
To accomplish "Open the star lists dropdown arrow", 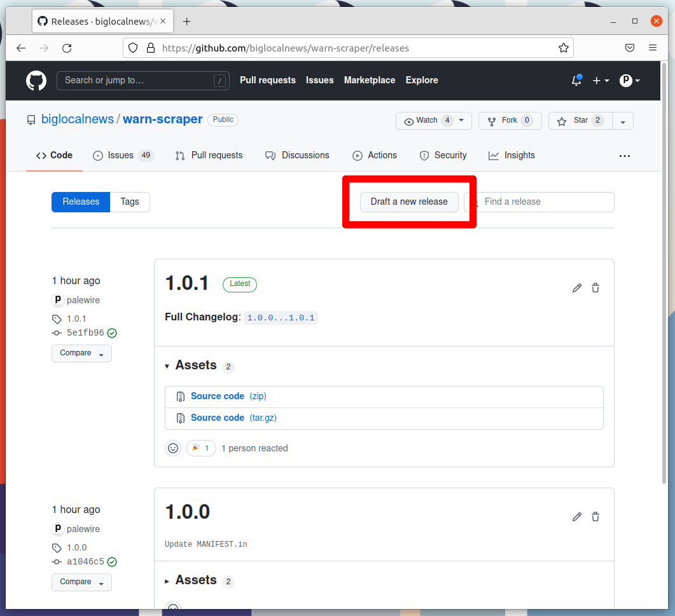I will point(622,121).
